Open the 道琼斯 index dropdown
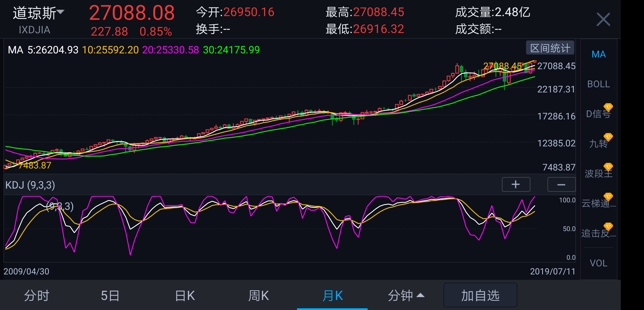This screenshot has height=310, width=644. click(39, 13)
